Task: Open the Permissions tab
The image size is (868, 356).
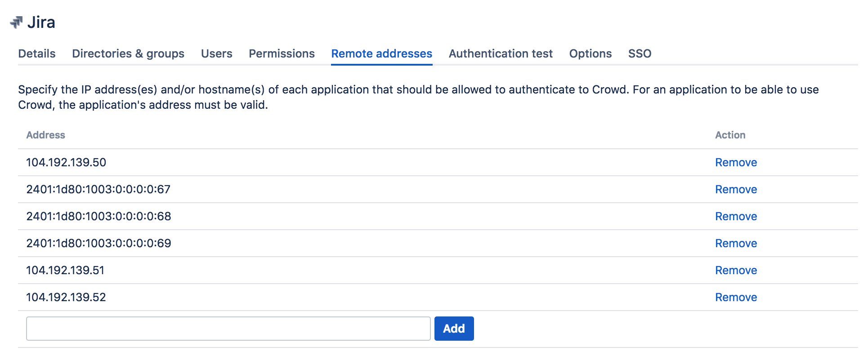Action: point(282,53)
